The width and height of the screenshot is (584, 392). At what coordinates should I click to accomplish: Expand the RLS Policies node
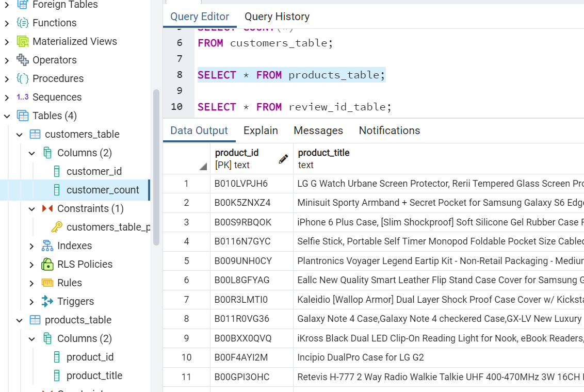click(x=31, y=265)
